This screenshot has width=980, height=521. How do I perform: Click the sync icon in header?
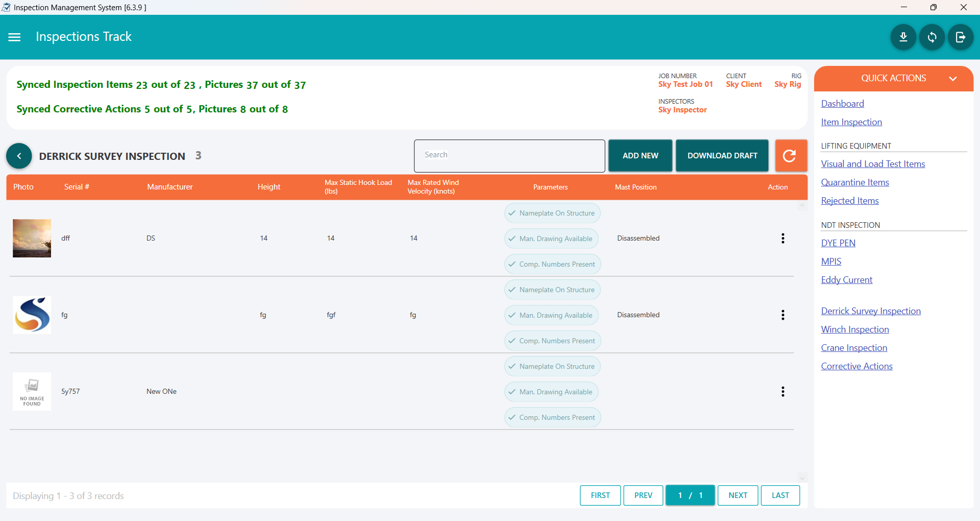point(932,37)
